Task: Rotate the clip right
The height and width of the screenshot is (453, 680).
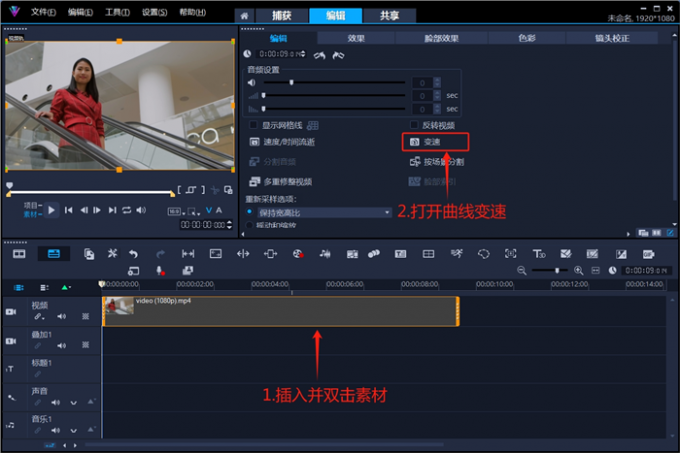Action: point(338,55)
